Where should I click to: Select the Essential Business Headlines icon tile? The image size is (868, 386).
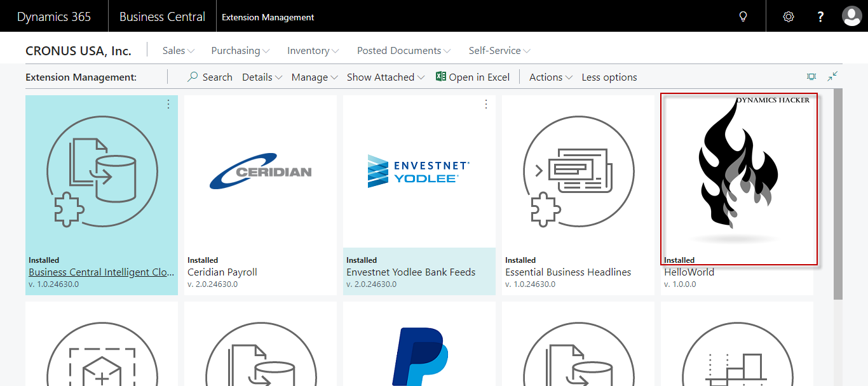[x=578, y=171]
